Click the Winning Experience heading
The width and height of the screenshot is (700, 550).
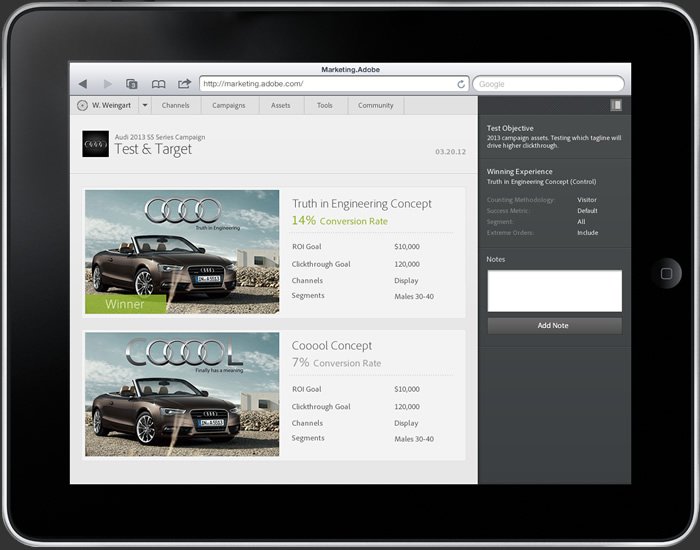pyautogui.click(x=519, y=171)
